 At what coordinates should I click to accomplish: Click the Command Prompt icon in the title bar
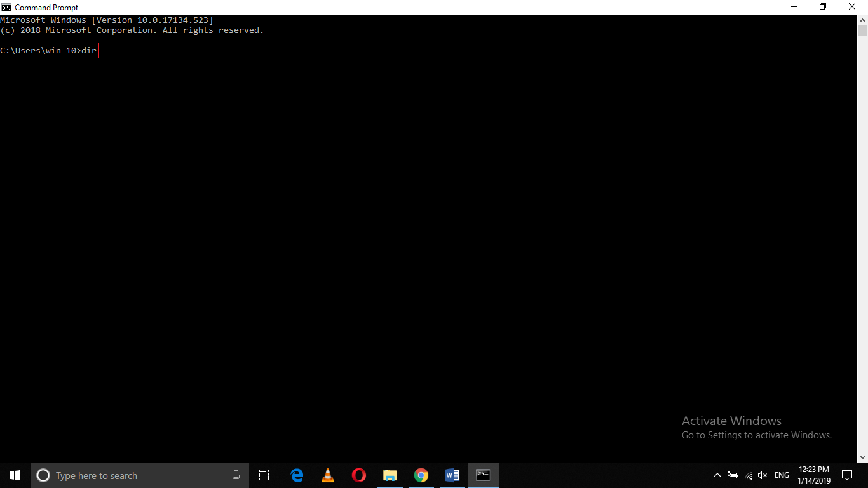coord(5,7)
